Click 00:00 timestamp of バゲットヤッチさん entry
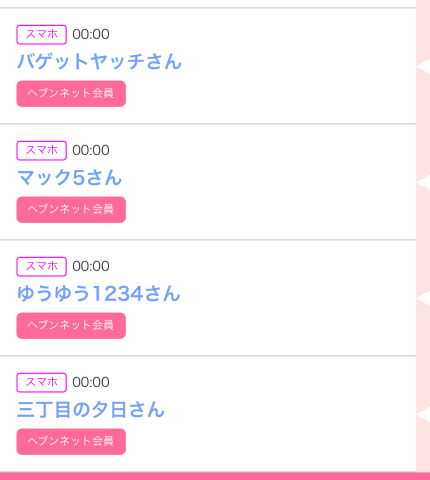Viewport: 430px width, 480px height. click(91, 34)
